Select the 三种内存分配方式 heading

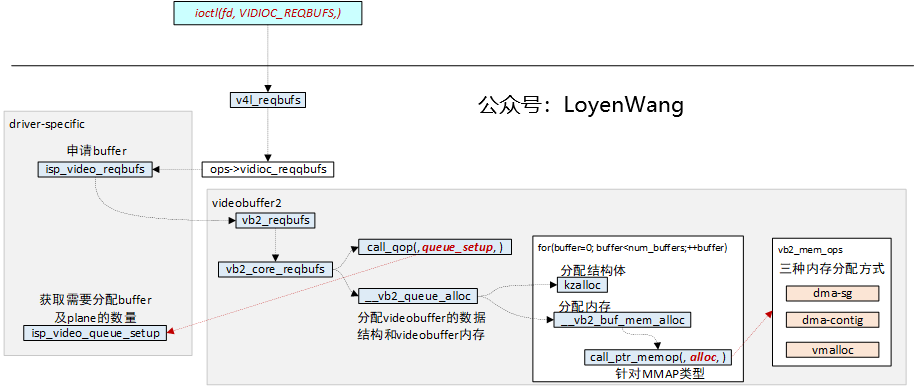(832, 270)
